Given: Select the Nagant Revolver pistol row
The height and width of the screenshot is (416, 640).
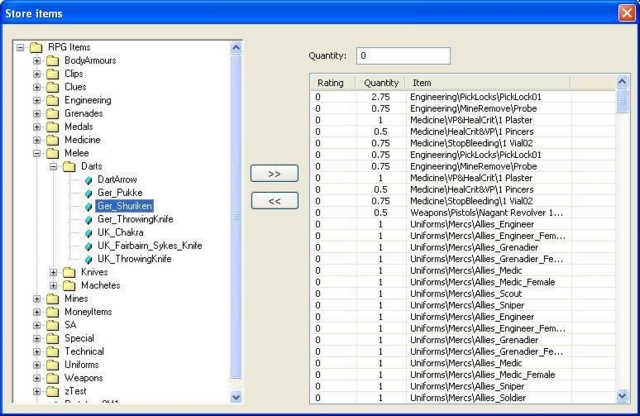Looking at the screenshot, I should point(462,213).
